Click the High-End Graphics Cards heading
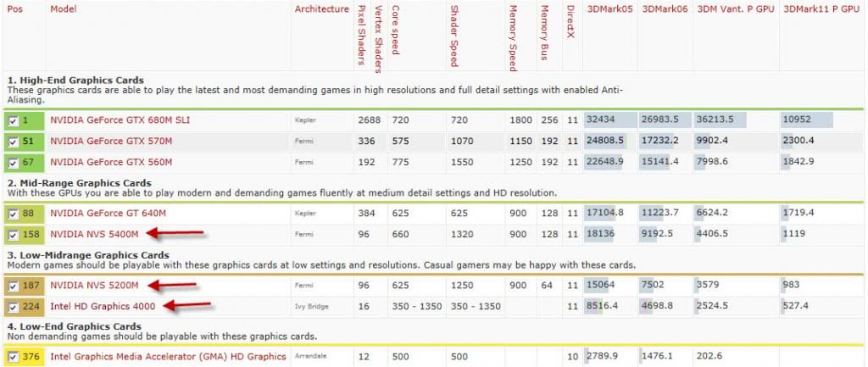 (75, 81)
